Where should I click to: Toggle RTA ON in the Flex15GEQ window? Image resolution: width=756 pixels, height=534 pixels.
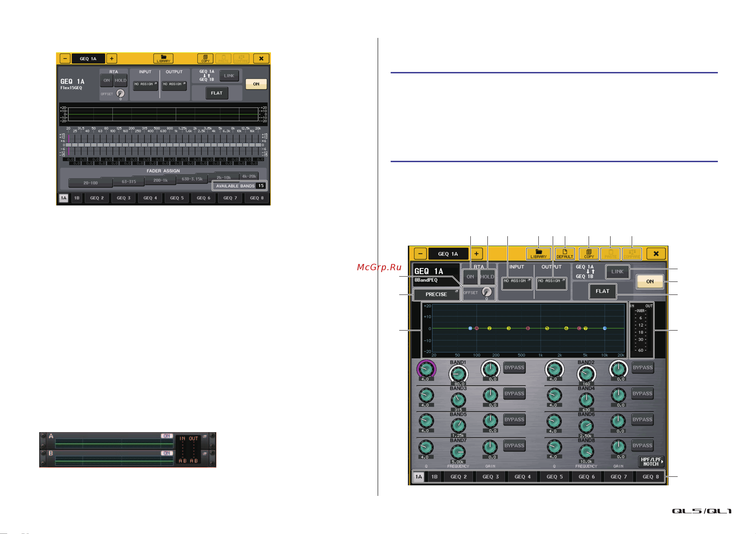click(107, 80)
